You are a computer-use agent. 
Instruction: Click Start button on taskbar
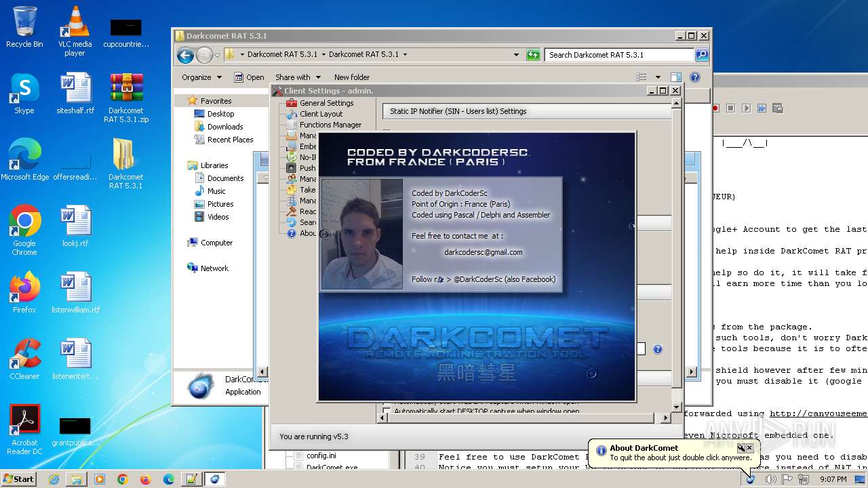point(18,479)
